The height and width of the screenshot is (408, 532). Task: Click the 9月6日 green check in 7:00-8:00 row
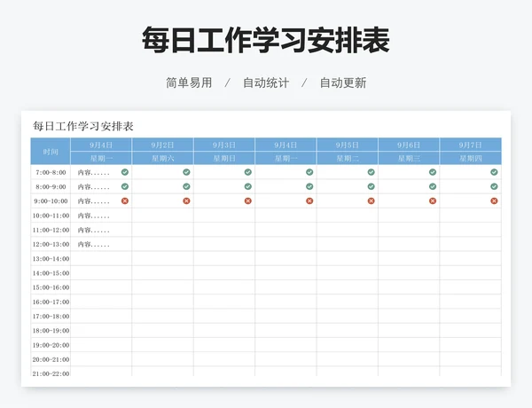tap(433, 172)
